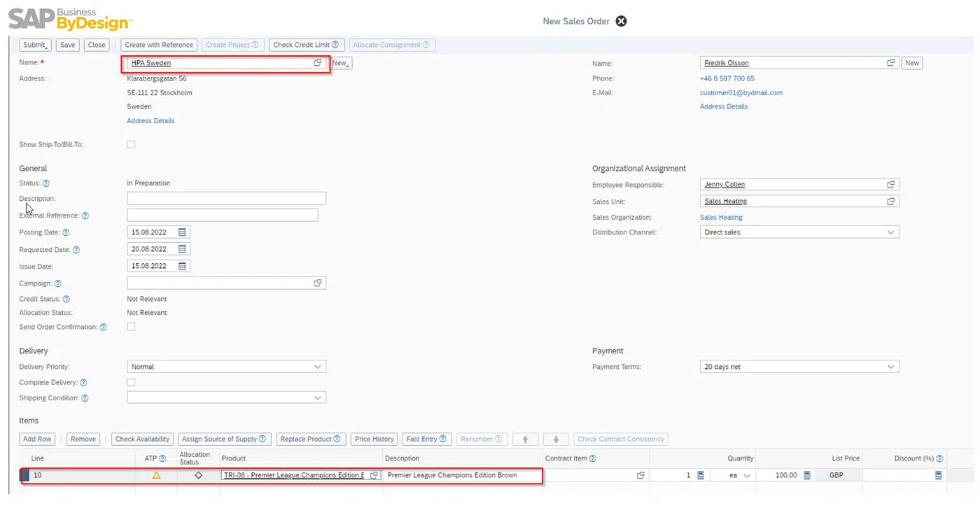Viewport: 980px width, 506px height.
Task: Open list price calculator icon
Action: pyautogui.click(x=806, y=475)
